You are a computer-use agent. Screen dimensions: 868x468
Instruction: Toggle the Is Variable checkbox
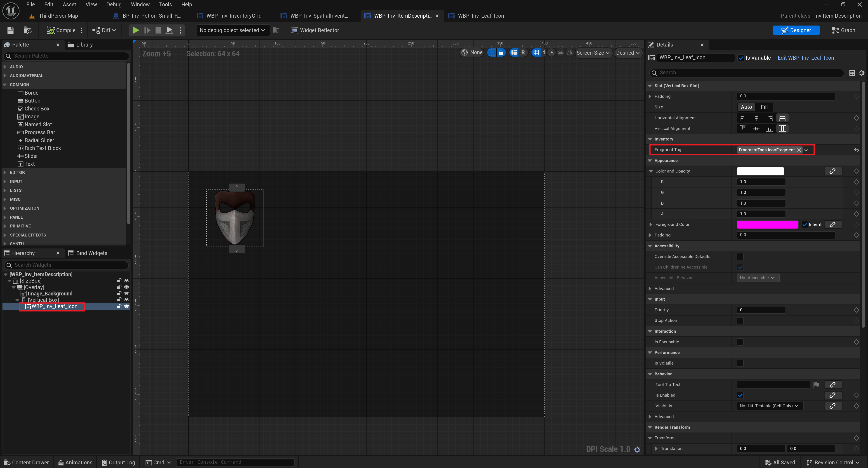741,58
